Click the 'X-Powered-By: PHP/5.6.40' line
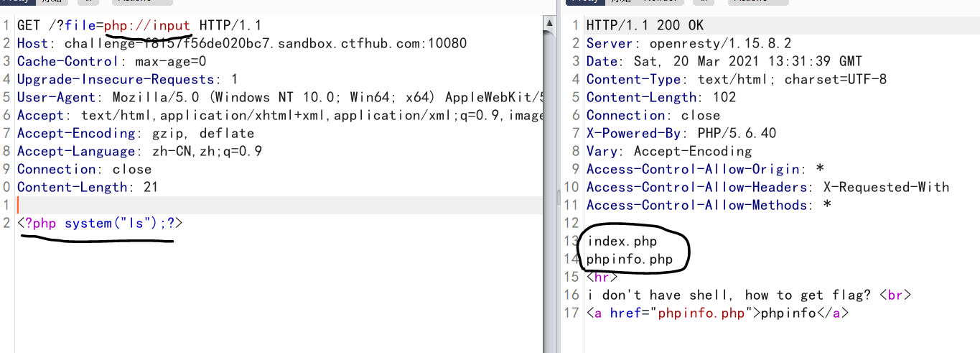 pyautogui.click(x=681, y=133)
